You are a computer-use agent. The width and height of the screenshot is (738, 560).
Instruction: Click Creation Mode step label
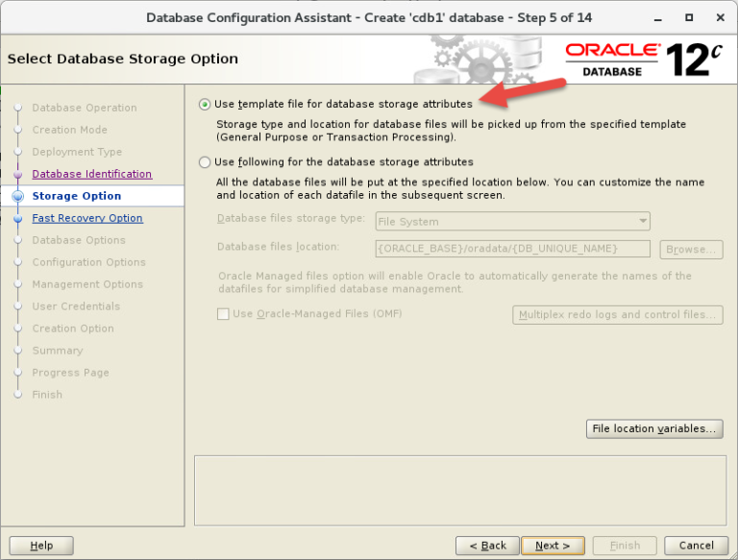(x=69, y=130)
